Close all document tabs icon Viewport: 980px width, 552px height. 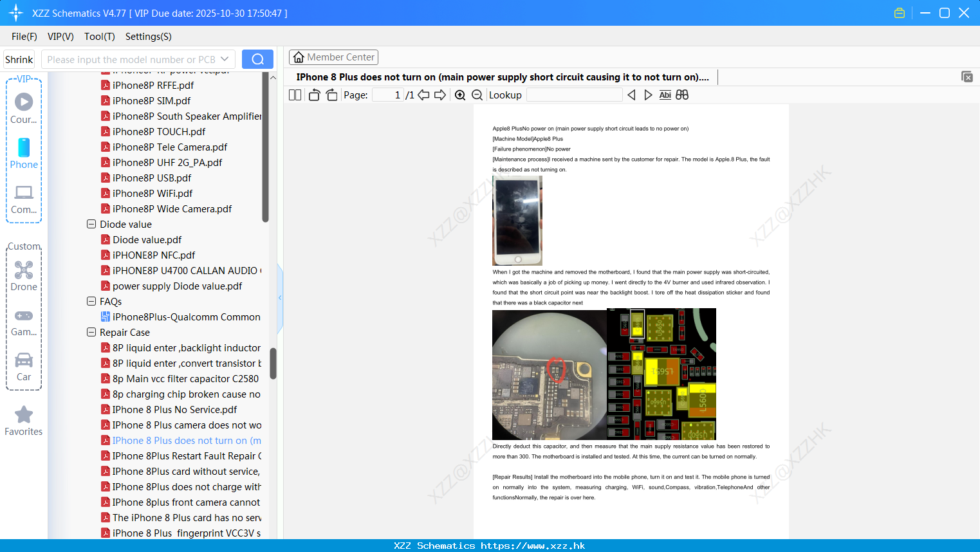pyautogui.click(x=967, y=77)
